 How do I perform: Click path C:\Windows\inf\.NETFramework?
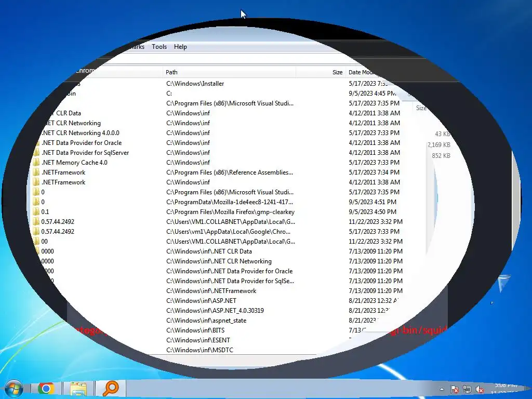[x=211, y=290]
